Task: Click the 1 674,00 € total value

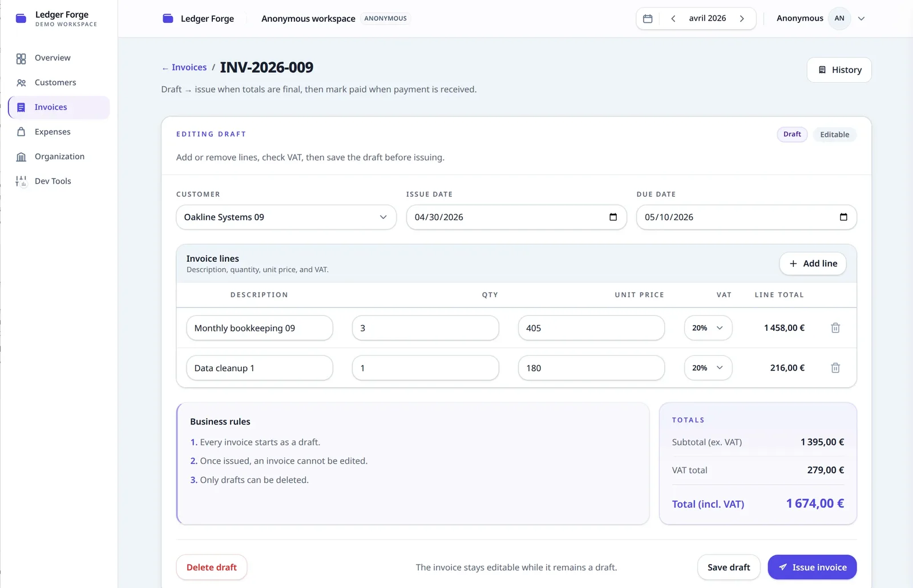Action: (815, 504)
